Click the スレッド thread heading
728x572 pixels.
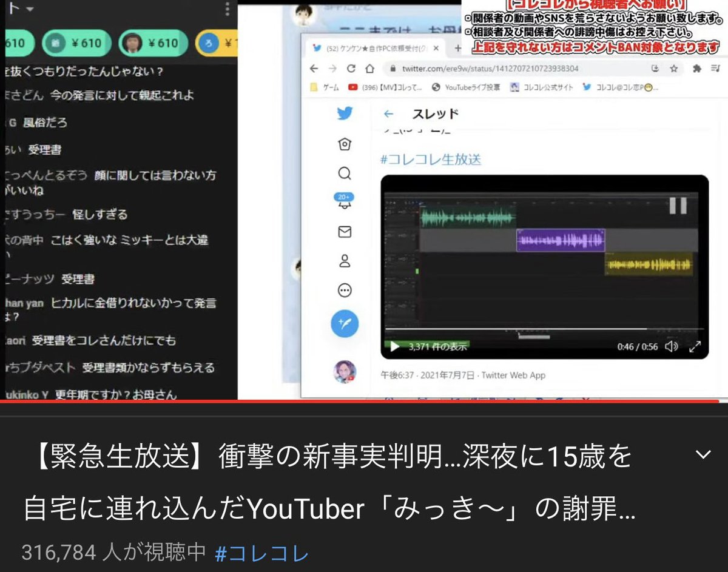click(x=435, y=113)
